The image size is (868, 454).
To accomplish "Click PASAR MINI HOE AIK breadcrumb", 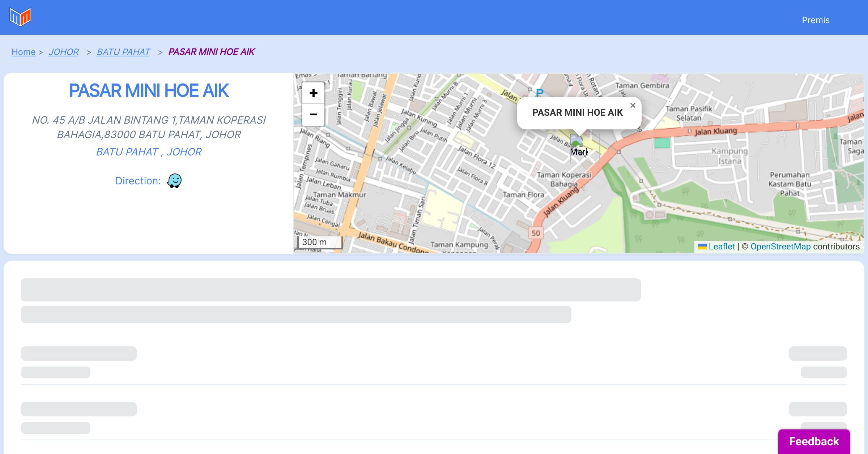I will click(212, 52).
